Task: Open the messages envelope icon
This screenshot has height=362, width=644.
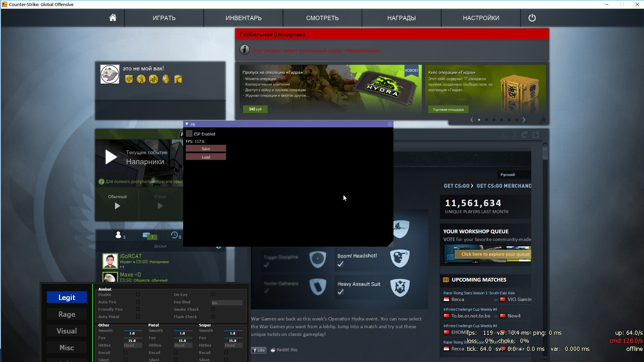Action: pyautogui.click(x=146, y=235)
